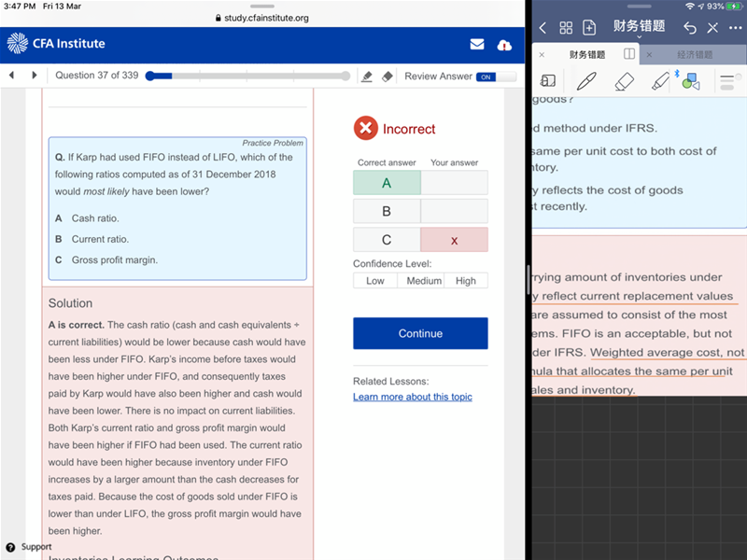
Task: Click the question progress slider bar
Action: tap(248, 76)
